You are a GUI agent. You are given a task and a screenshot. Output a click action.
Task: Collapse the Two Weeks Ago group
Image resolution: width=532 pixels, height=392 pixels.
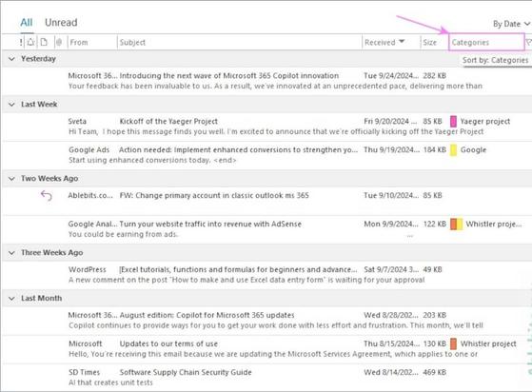pos(11,179)
